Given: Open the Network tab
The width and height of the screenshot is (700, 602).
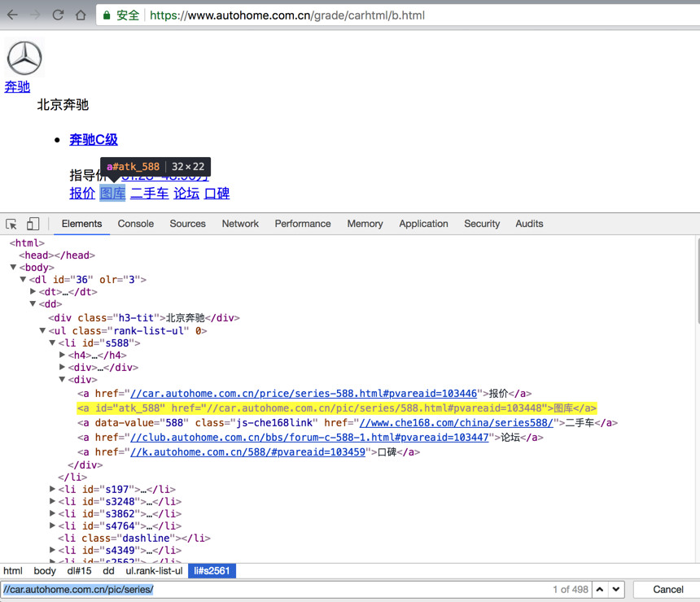Looking at the screenshot, I should (x=240, y=224).
